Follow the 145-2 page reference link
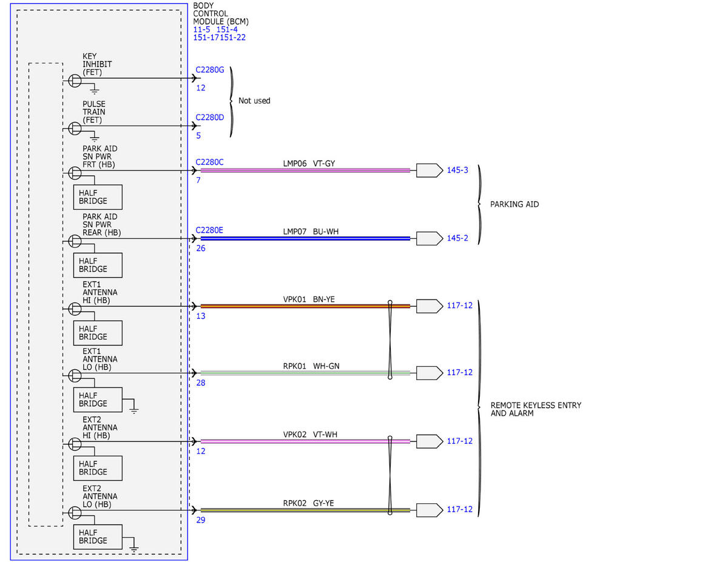 coord(457,238)
